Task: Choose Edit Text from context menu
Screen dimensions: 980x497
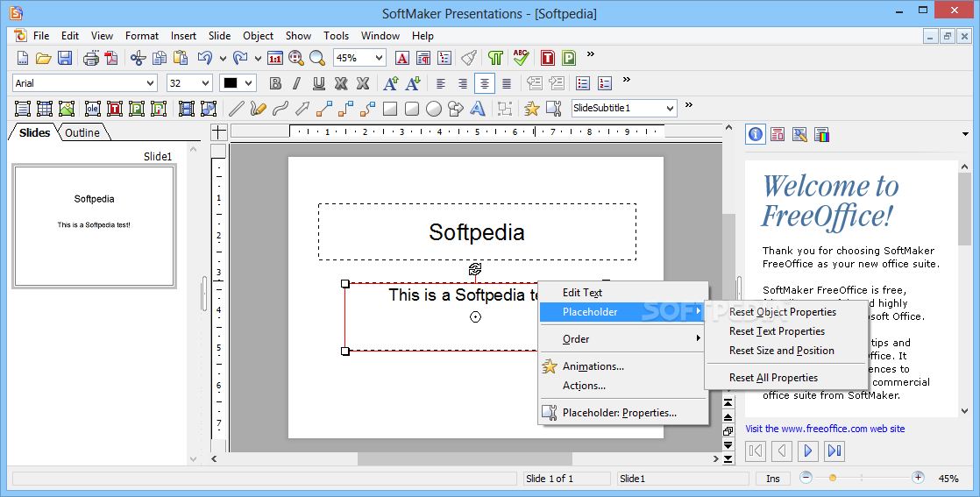Action: [623, 293]
